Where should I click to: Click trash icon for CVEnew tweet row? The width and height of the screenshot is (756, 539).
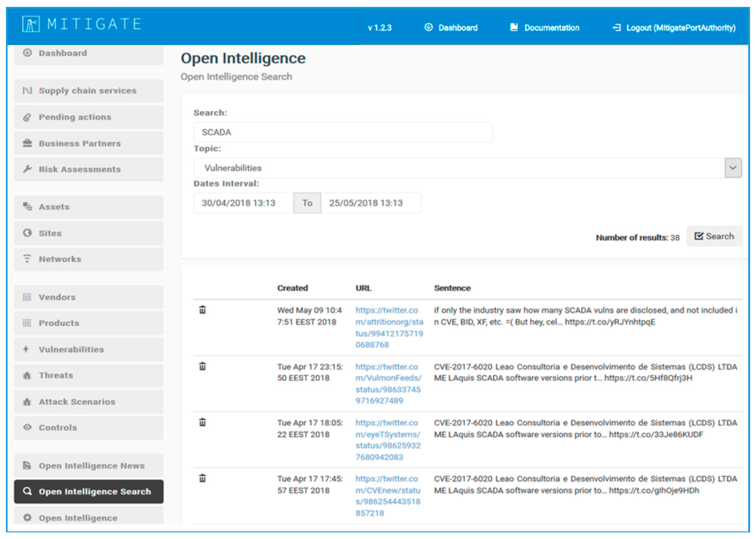click(x=202, y=478)
